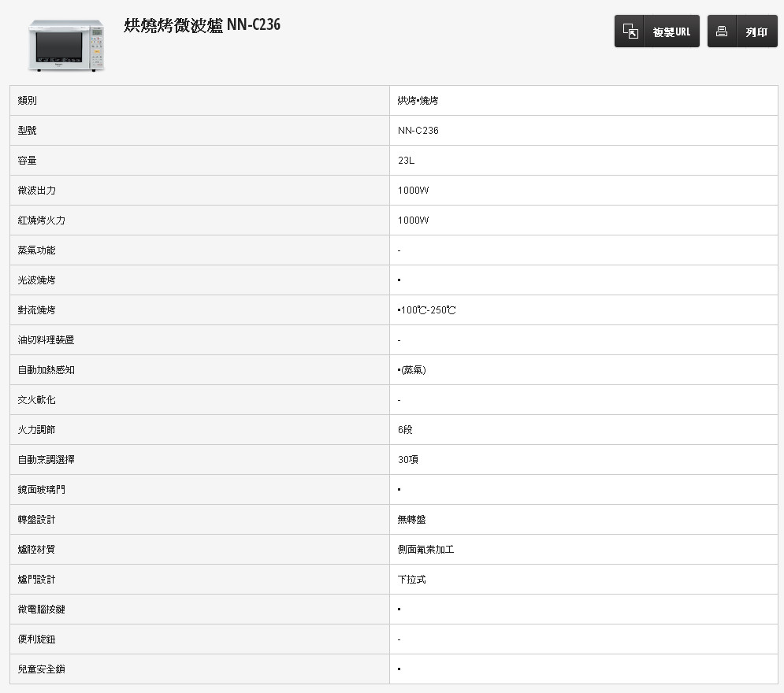Click the 文火軟化 row label

(36, 400)
